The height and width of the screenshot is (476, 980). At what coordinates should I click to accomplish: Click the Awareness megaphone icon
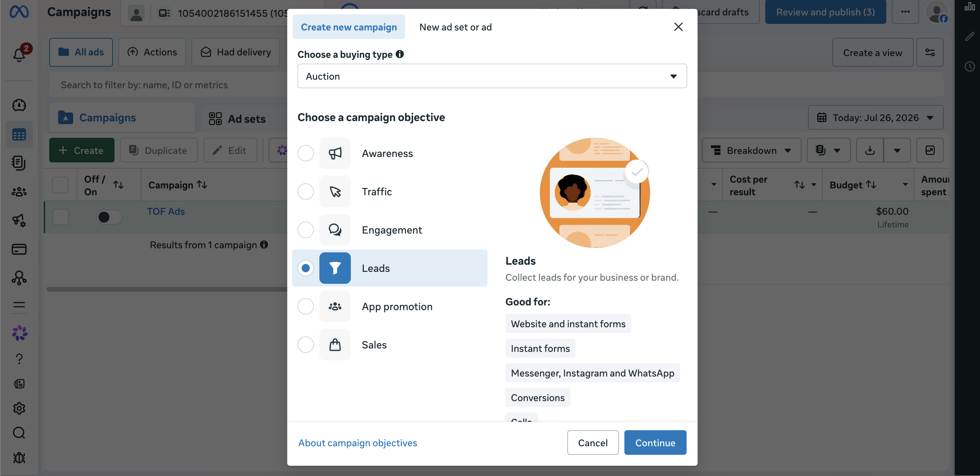click(335, 153)
